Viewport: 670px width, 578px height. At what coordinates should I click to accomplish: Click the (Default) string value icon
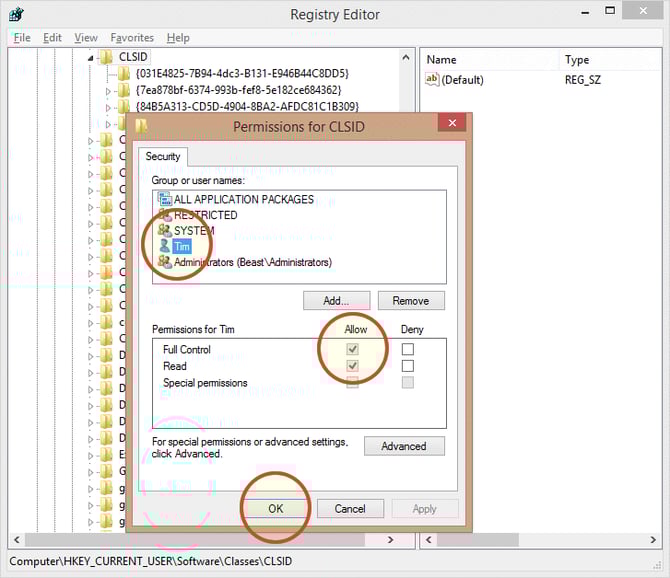click(433, 79)
